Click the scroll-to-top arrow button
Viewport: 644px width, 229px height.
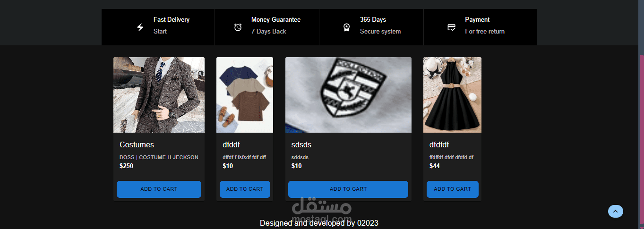click(x=616, y=212)
